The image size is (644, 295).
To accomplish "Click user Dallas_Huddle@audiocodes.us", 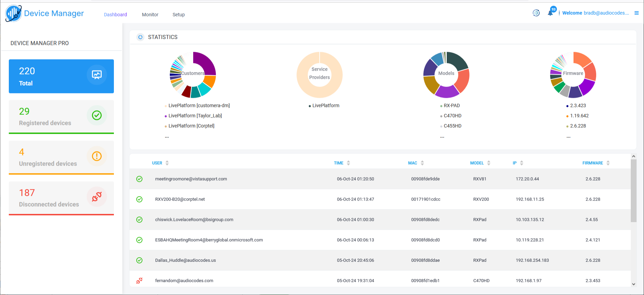I will coord(185,260).
